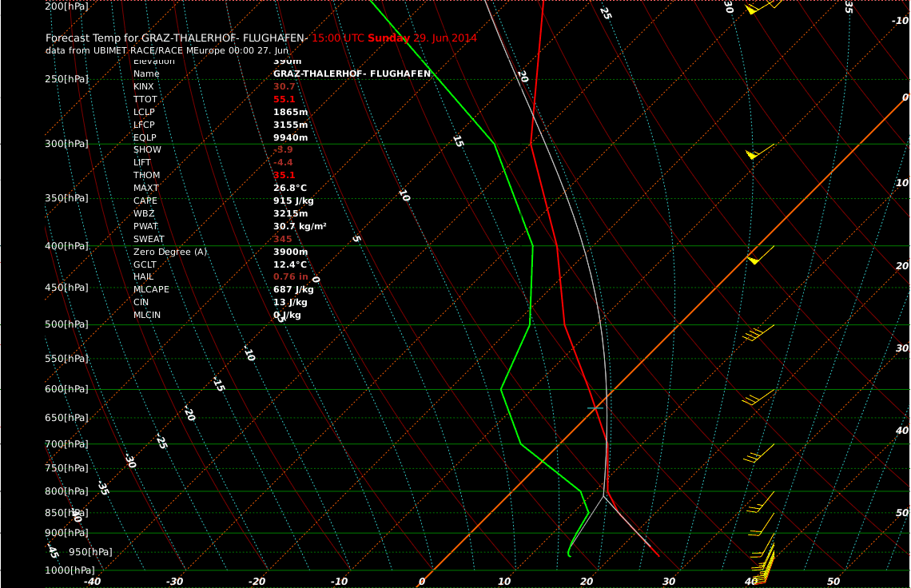The image size is (911, 588).
Task: Click the 700[hPa] pressure label
Action: coord(67,444)
